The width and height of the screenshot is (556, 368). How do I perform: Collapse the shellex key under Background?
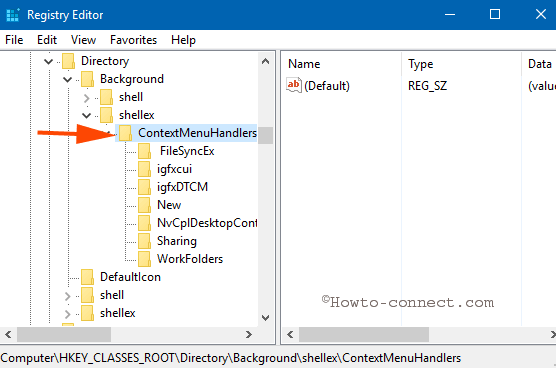[x=87, y=116]
